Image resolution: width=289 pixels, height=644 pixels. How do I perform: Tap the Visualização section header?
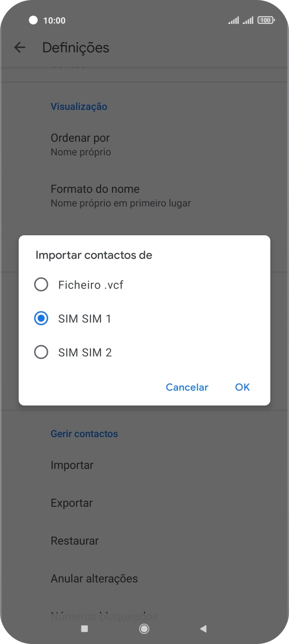click(x=78, y=106)
